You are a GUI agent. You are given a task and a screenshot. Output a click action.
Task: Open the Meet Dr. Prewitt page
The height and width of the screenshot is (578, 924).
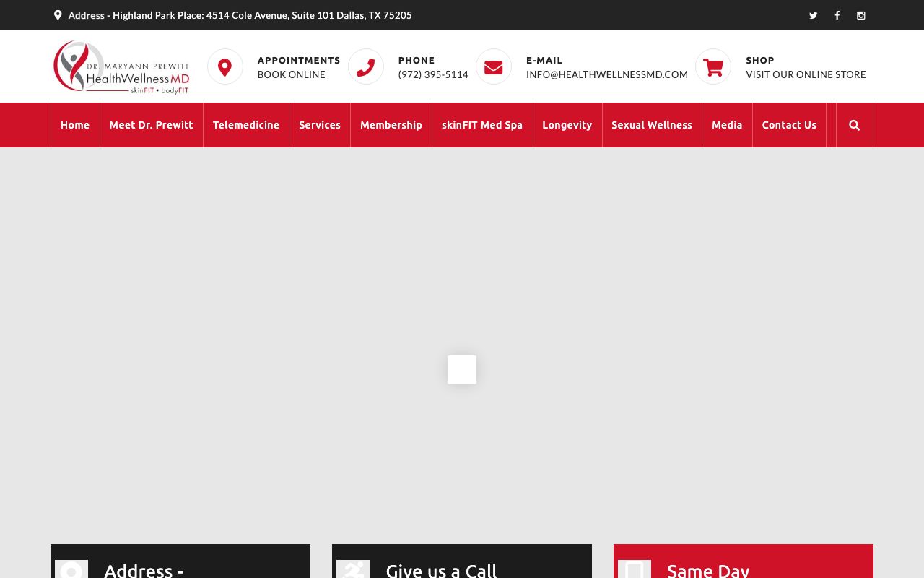(151, 125)
